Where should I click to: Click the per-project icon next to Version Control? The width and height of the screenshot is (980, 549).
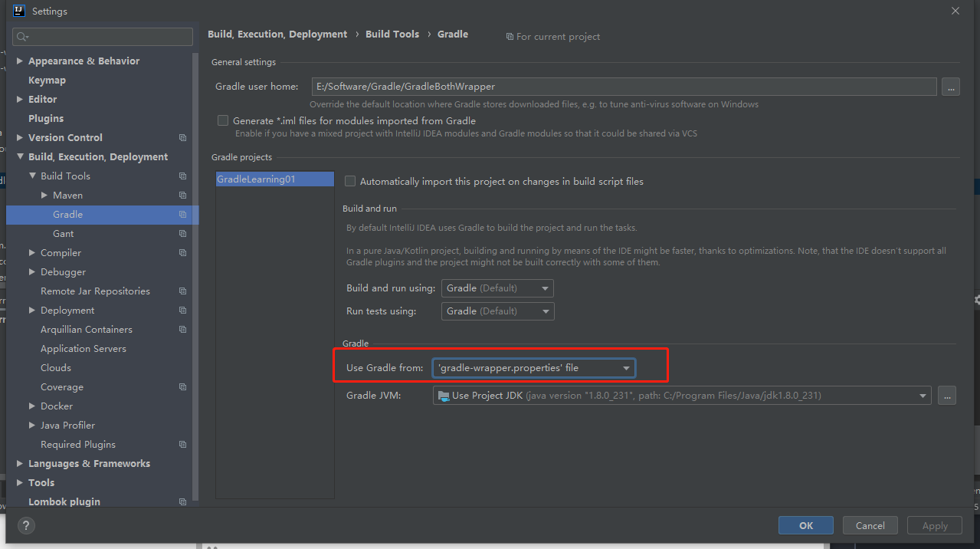(182, 138)
